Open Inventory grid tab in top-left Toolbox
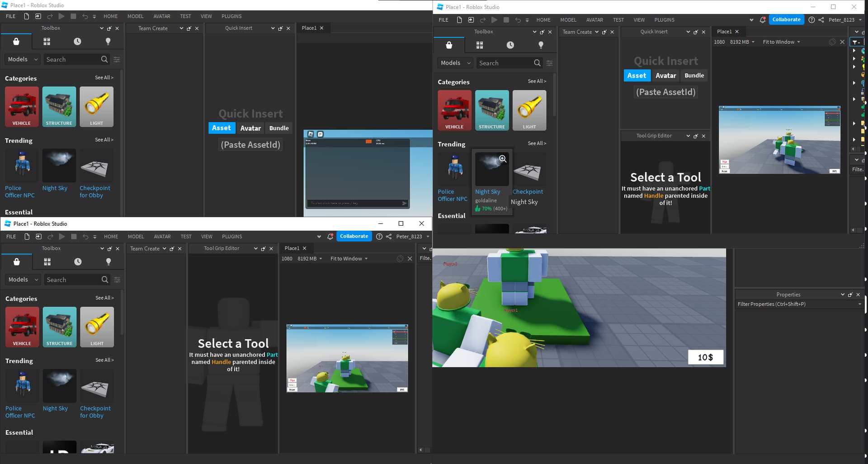The height and width of the screenshot is (464, 868). [47, 42]
